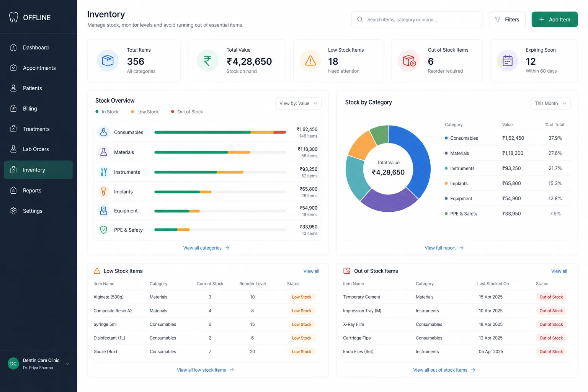Click the Add Item button
This screenshot has height=392, width=588.
pyautogui.click(x=554, y=20)
